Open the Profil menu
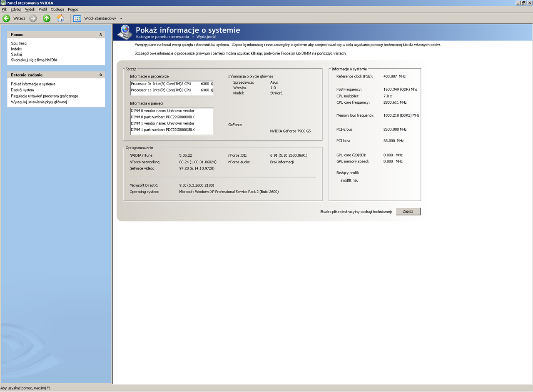 (42, 9)
